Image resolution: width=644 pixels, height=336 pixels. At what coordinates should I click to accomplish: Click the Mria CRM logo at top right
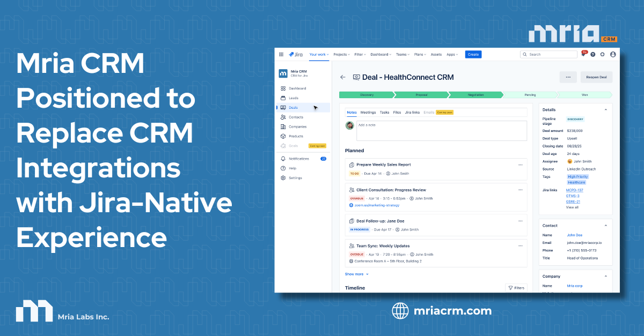click(573, 34)
